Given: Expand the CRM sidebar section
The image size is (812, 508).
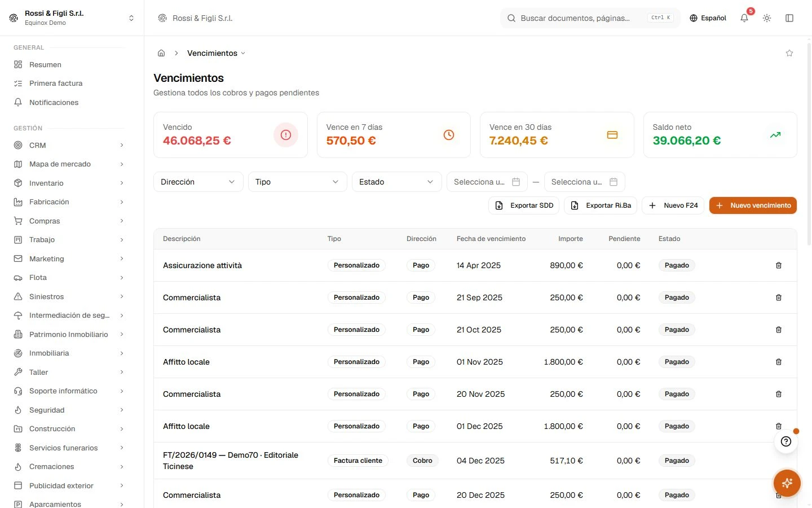Looking at the screenshot, I should [69, 145].
